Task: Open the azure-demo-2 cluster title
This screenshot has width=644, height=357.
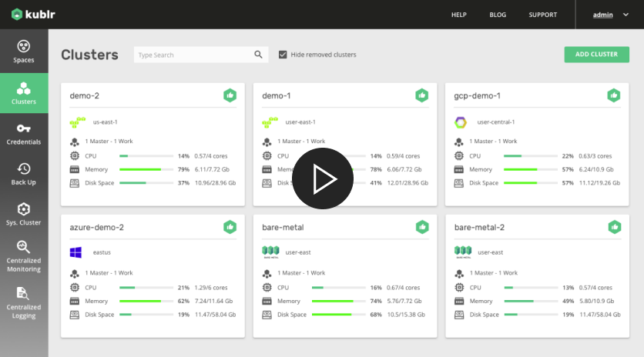Action: coord(96,227)
